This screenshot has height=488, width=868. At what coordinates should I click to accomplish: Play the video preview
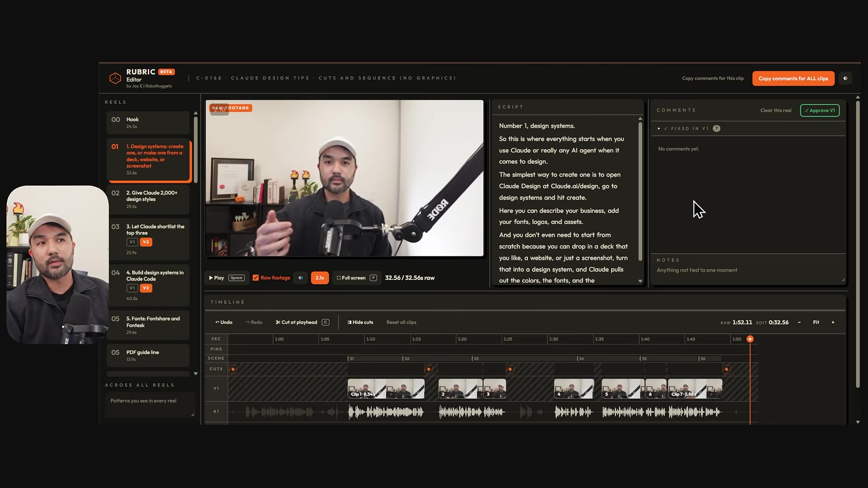coord(226,278)
